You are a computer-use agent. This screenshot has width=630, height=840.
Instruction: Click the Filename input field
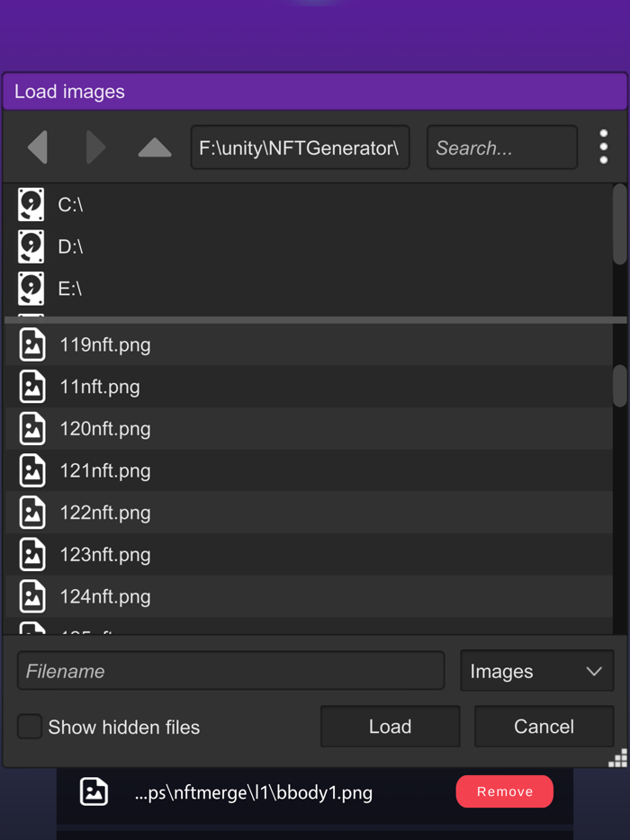[230, 670]
